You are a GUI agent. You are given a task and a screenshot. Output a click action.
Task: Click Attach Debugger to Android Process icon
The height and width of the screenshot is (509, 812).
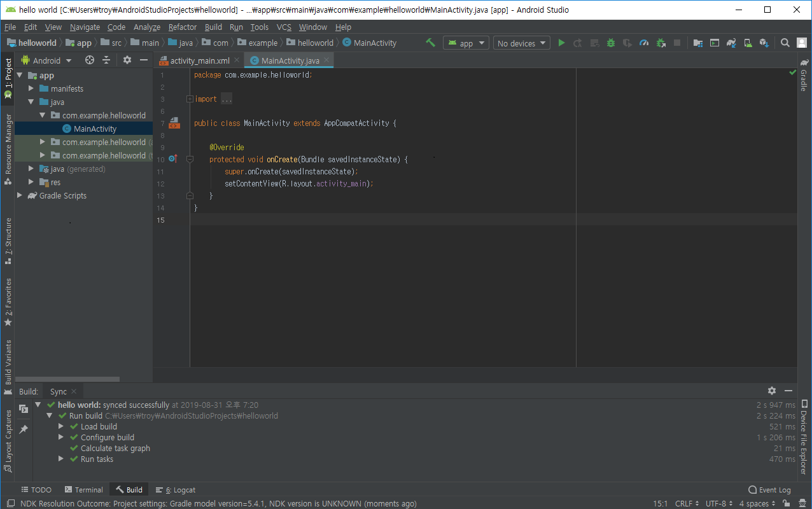[x=661, y=43]
